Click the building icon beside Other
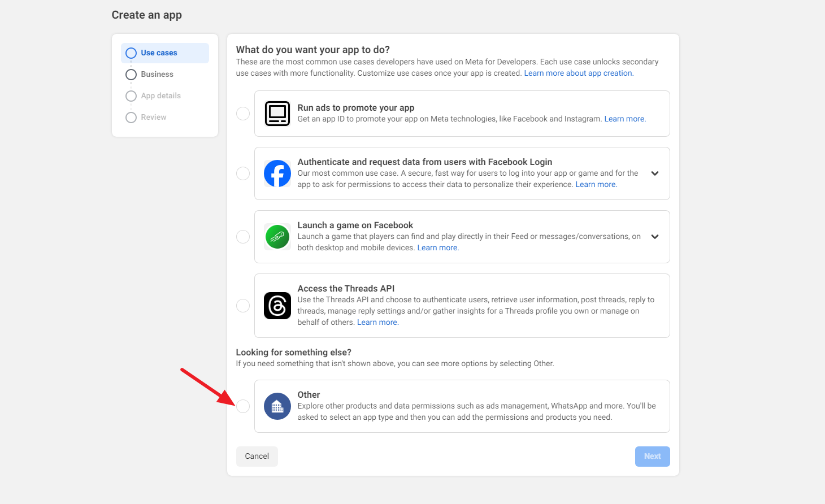The width and height of the screenshot is (825, 504). click(277, 406)
